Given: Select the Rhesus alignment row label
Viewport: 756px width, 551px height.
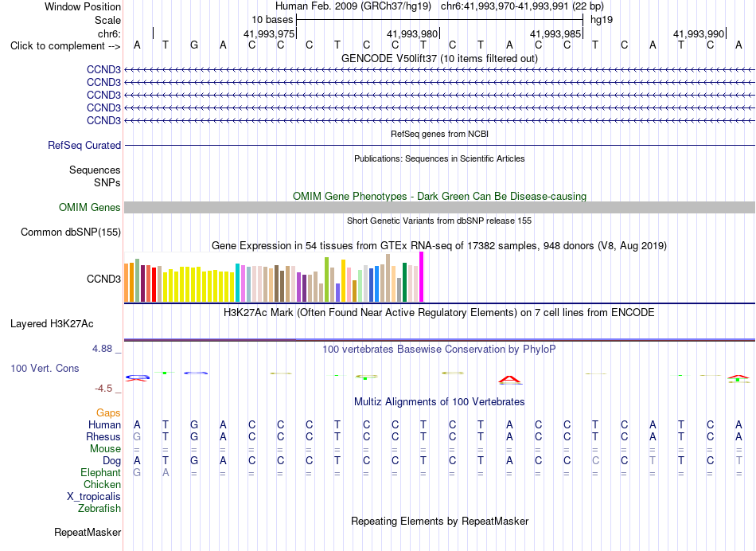Looking at the screenshot, I should point(103,436).
